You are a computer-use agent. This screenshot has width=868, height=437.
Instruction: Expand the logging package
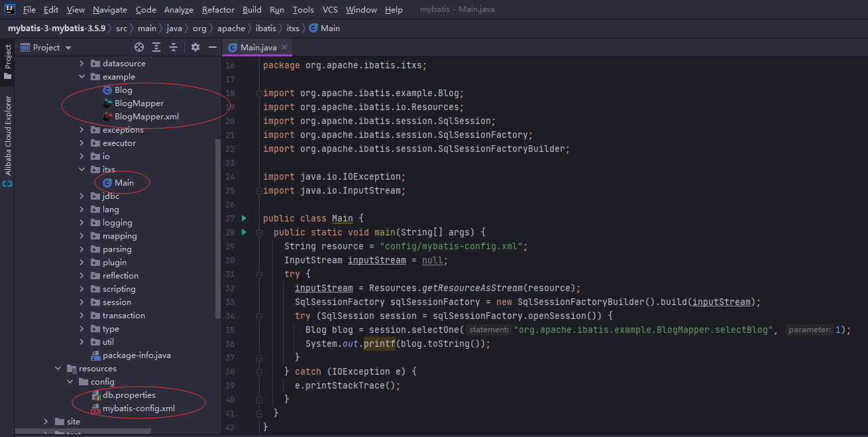tap(82, 223)
